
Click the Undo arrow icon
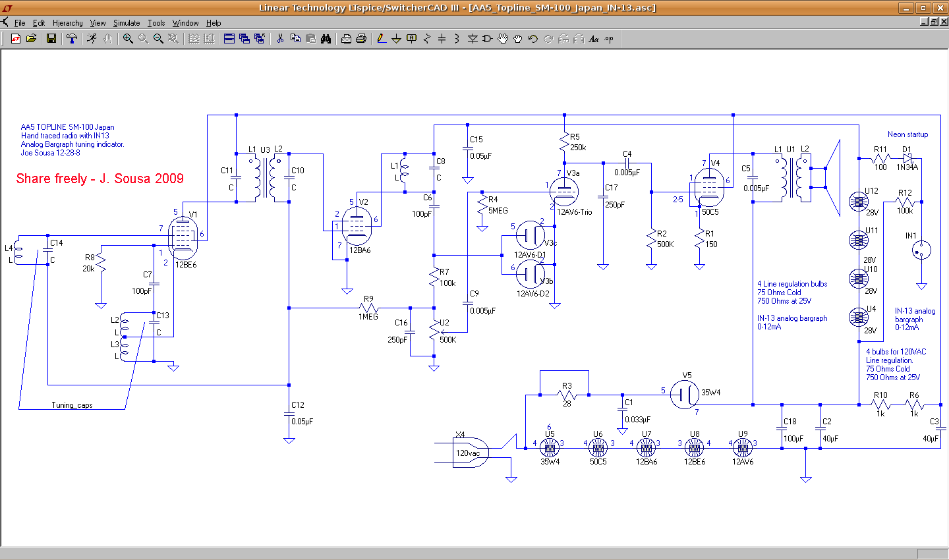[533, 39]
